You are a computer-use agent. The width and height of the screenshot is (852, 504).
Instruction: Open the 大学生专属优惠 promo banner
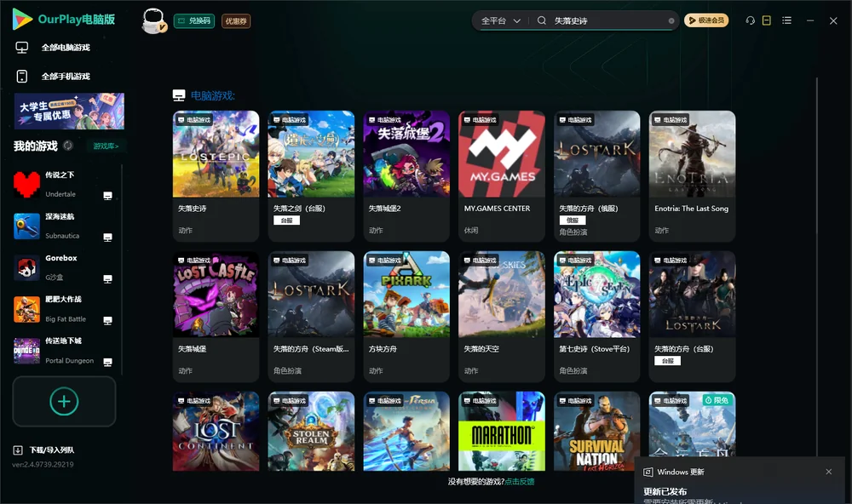(70, 112)
